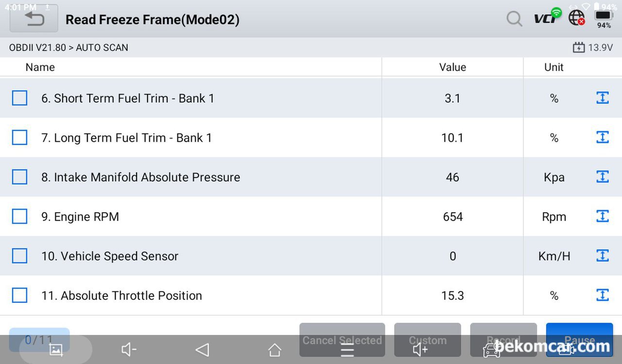Tap the Android back triangle button

(202, 349)
